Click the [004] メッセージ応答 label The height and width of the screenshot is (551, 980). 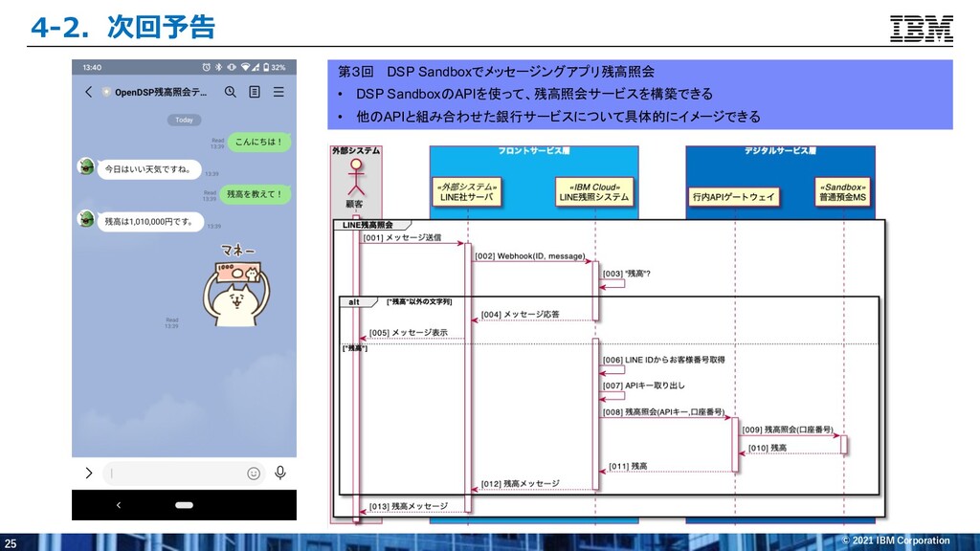(520, 314)
